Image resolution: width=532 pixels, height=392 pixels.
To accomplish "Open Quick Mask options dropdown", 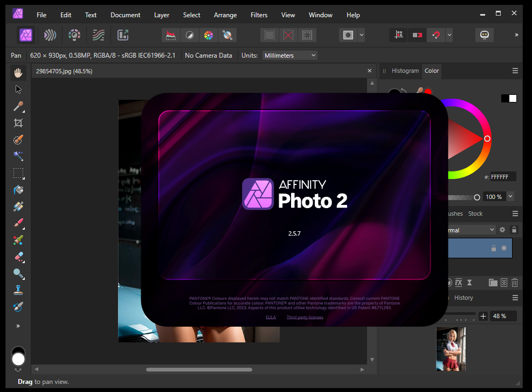I will coord(362,35).
